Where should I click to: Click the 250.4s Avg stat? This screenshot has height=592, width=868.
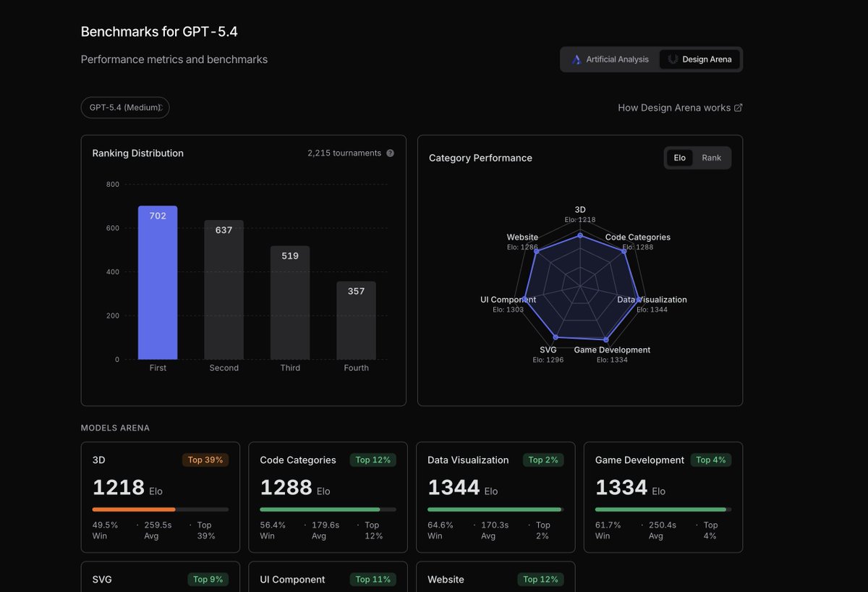(x=664, y=530)
